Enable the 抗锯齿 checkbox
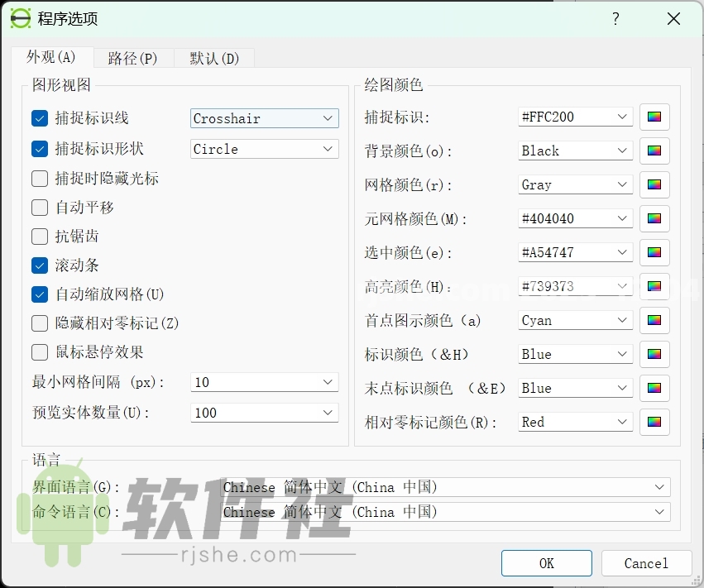 point(39,237)
